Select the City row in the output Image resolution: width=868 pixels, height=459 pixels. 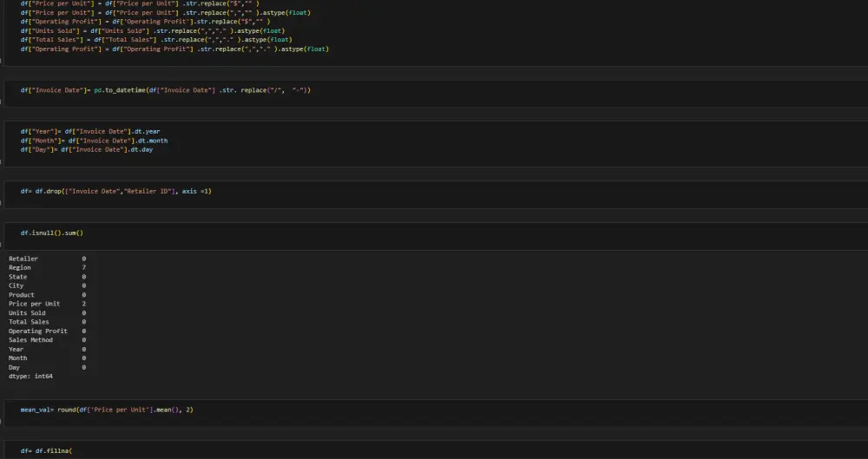[x=47, y=285]
